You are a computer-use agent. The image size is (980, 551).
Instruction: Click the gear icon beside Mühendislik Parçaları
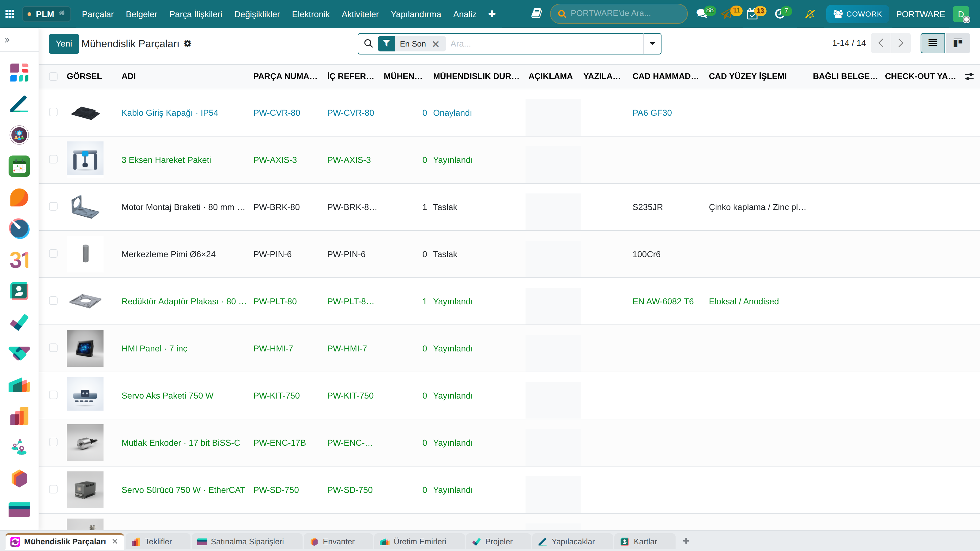tap(187, 44)
